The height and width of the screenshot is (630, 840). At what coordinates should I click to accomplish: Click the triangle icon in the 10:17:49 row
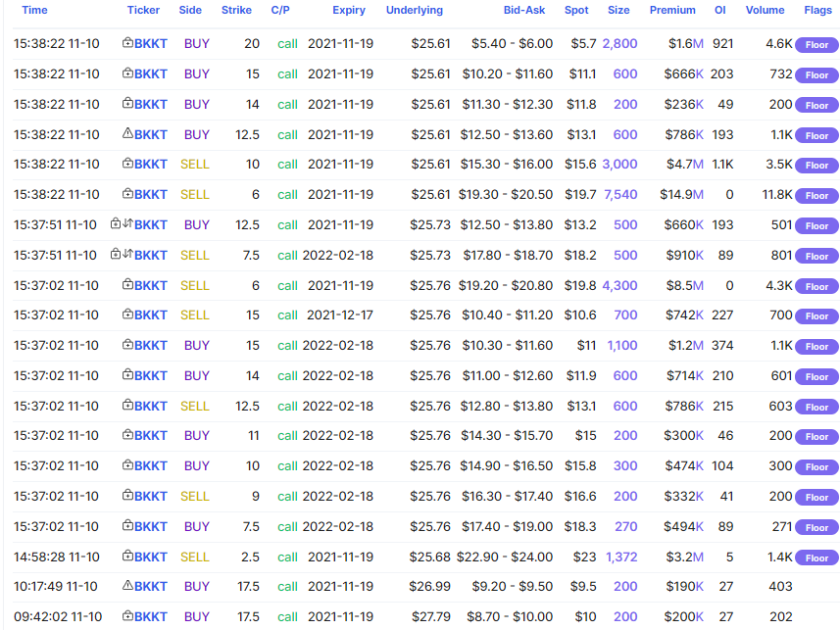pos(127,586)
